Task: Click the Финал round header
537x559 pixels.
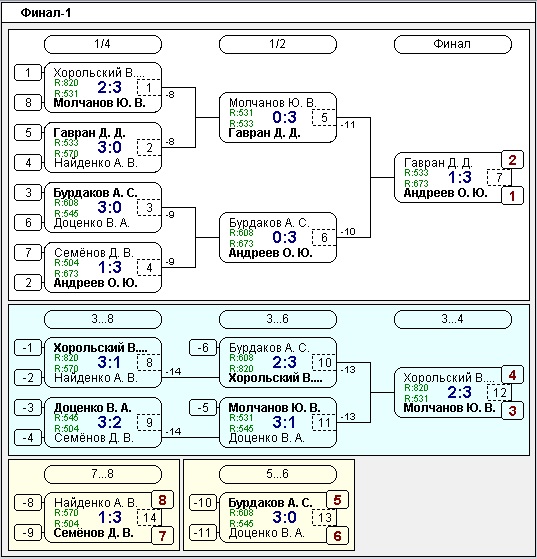Action: 453,44
